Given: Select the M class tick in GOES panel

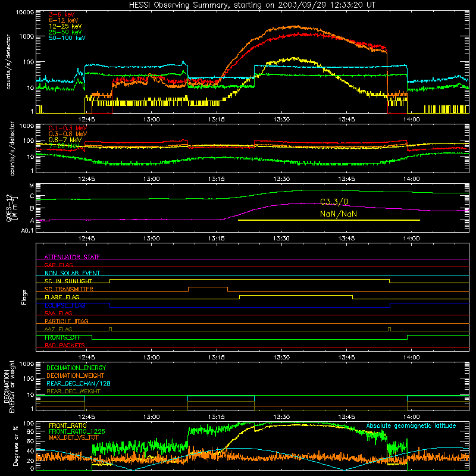Looking at the screenshot, I should (x=32, y=186).
